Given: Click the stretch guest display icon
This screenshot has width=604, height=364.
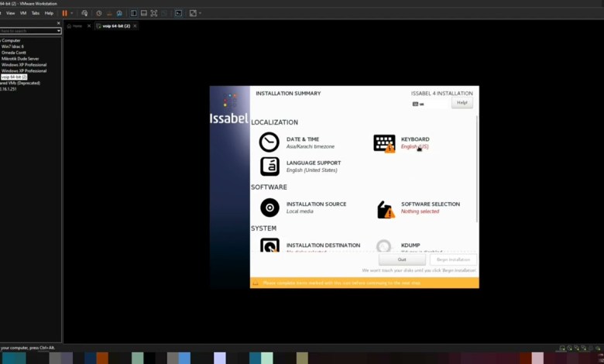Looking at the screenshot, I should coord(193,13).
